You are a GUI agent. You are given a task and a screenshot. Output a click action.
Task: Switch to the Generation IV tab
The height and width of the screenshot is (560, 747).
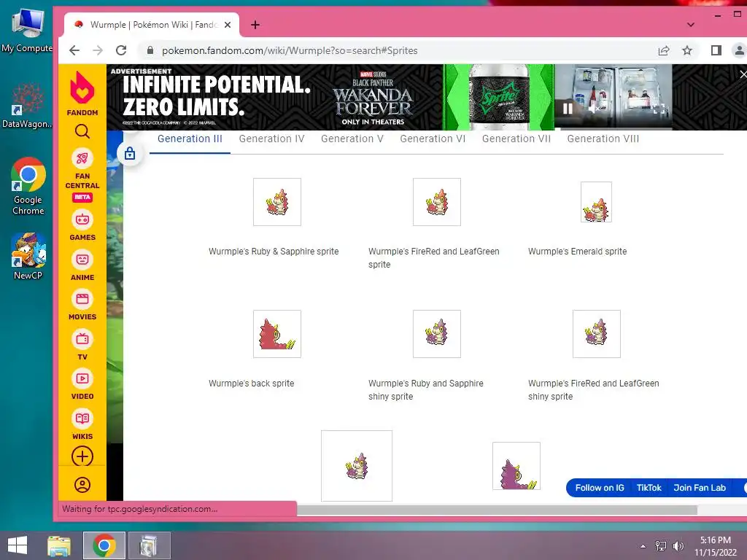(x=271, y=139)
